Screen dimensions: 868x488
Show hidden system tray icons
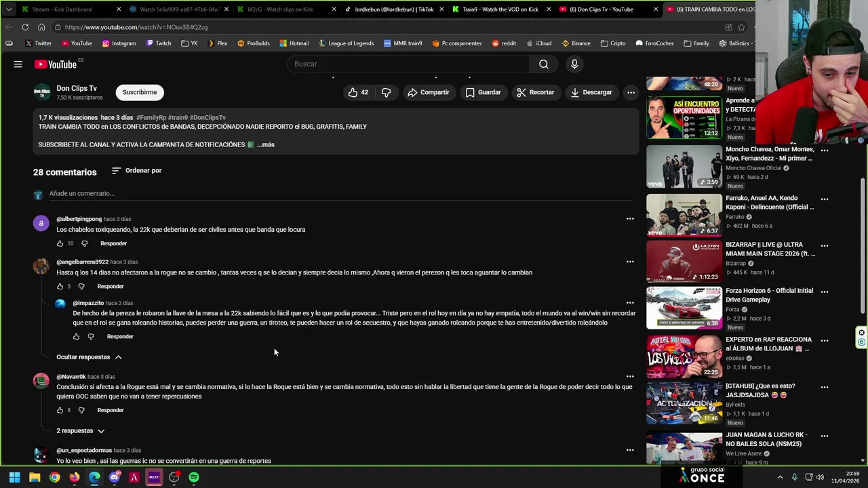[780, 477]
